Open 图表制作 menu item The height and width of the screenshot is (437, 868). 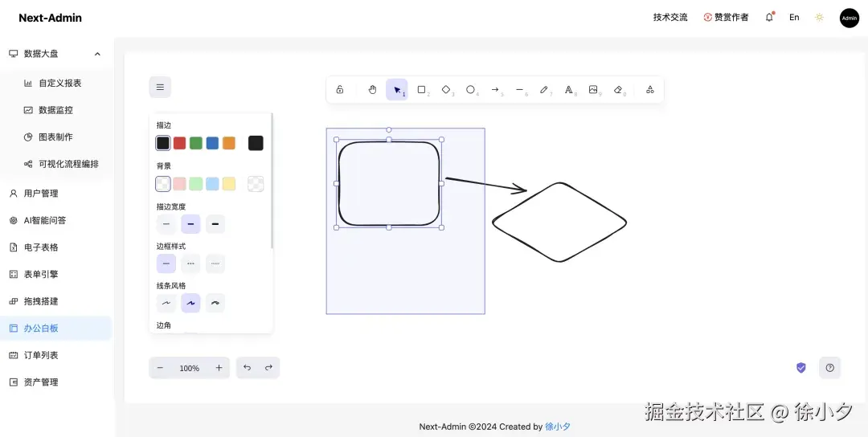point(56,137)
